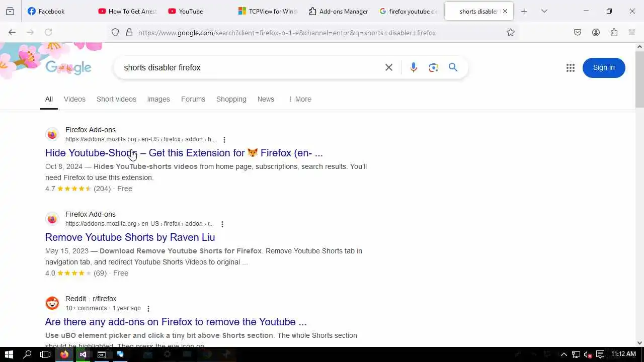This screenshot has height=362, width=644.
Task: Select the Shopping search filter
Action: click(231, 99)
